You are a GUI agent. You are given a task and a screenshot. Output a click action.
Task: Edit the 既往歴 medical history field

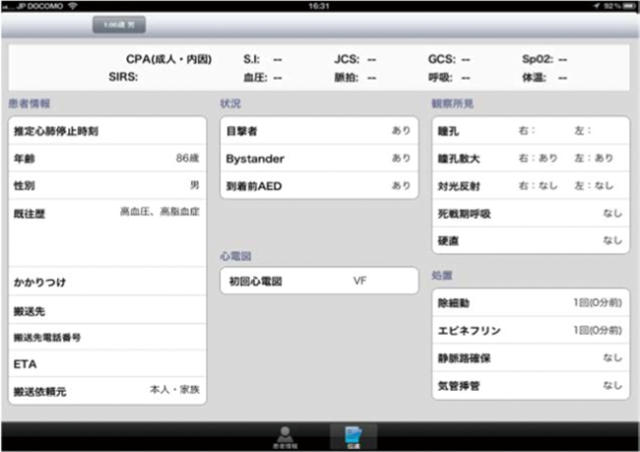point(107,232)
